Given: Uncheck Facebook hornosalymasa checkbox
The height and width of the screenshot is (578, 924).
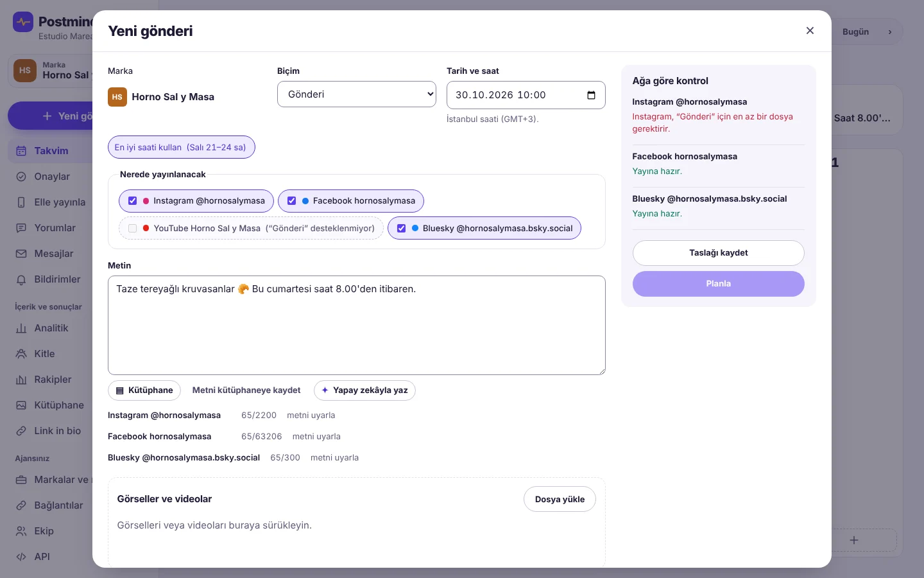Looking at the screenshot, I should click(x=292, y=201).
